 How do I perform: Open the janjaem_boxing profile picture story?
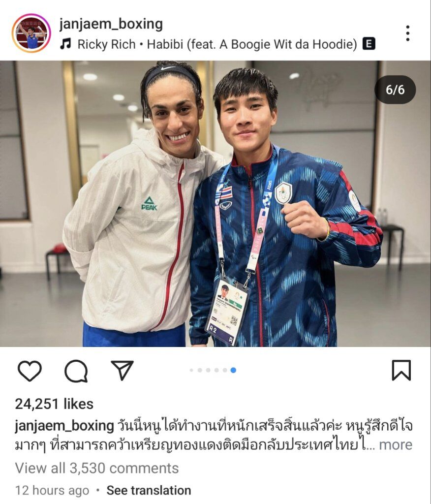(x=31, y=33)
